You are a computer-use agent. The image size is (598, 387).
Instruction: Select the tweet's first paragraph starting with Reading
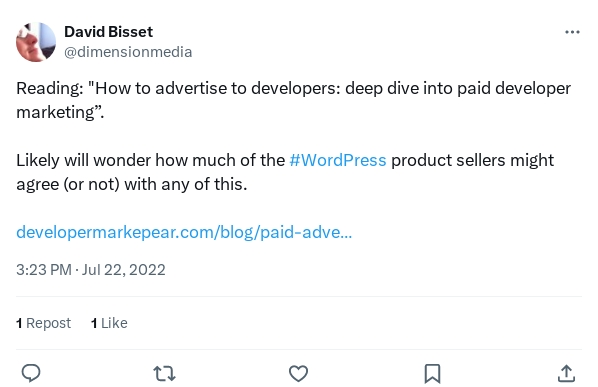[294, 100]
